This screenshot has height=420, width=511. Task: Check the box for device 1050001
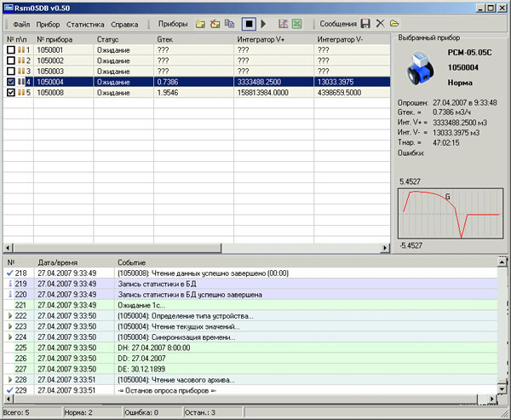coord(10,50)
